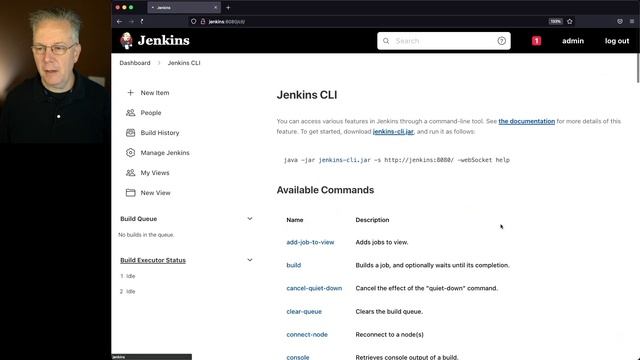Viewport: 640px width, 360px height.
Task: Click the 100% zoom indicator
Action: pos(556,21)
